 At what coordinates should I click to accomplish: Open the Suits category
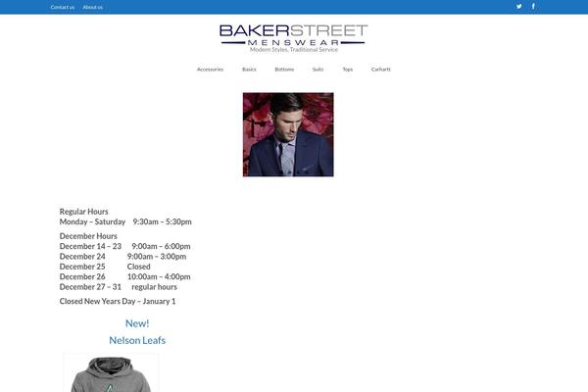tap(318, 70)
